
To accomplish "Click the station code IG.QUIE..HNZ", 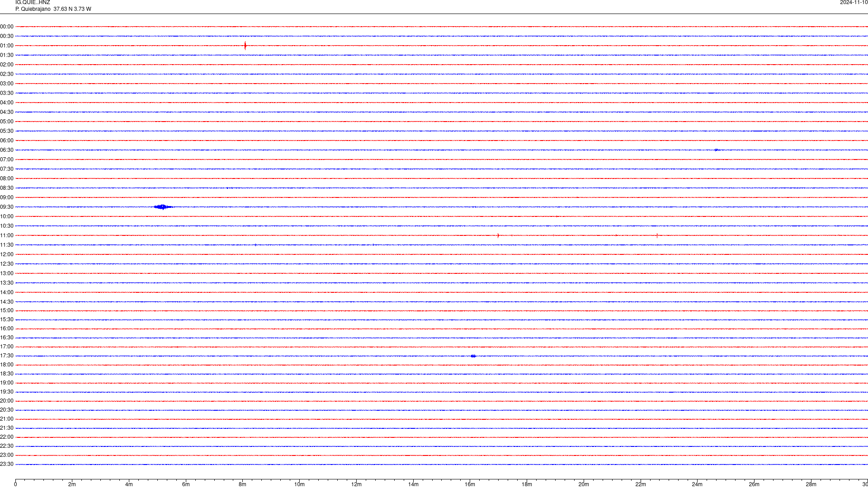I will 33,2.
